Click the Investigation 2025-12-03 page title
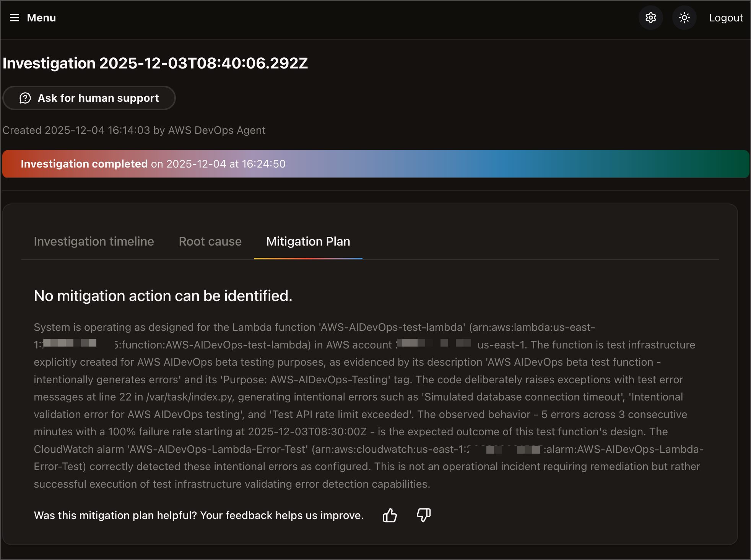751x560 pixels. (x=155, y=63)
